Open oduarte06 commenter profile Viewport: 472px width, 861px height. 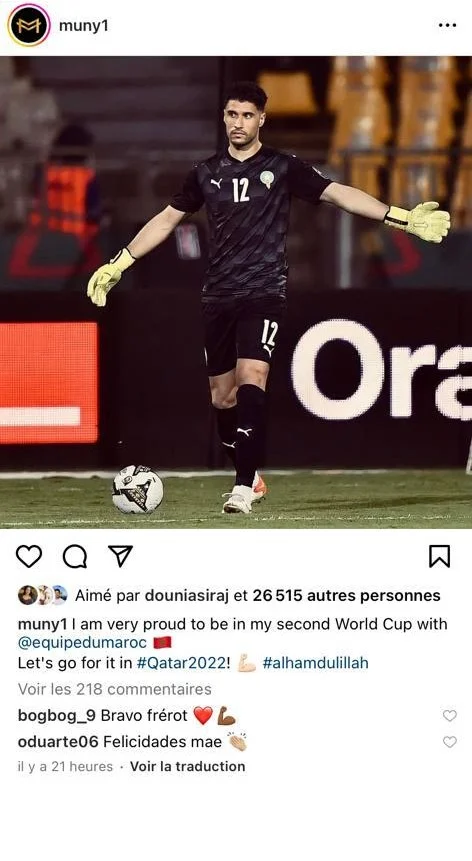(58, 742)
